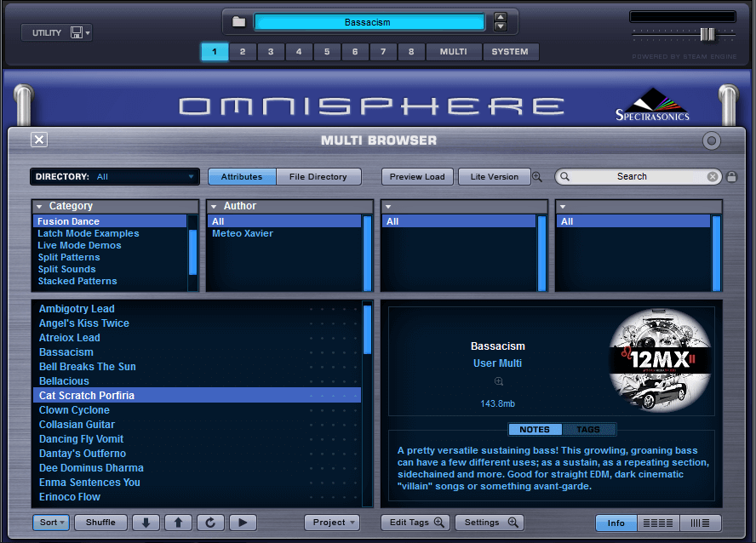Select Latch Mode Examples category
The image size is (756, 543).
(x=110, y=233)
